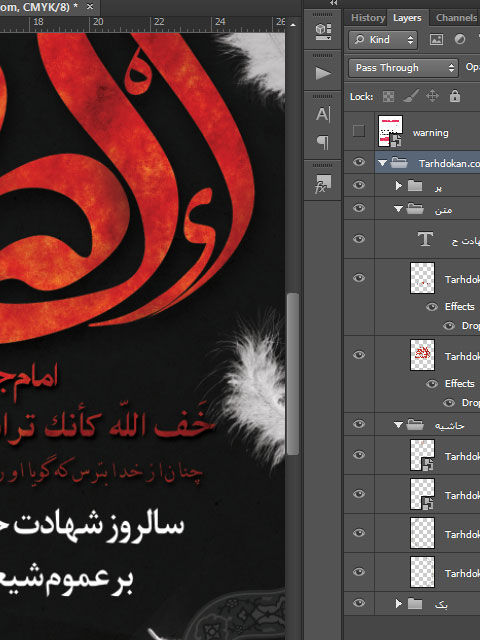480x640 pixels.
Task: Switch to the Channels tab
Action: point(456,18)
